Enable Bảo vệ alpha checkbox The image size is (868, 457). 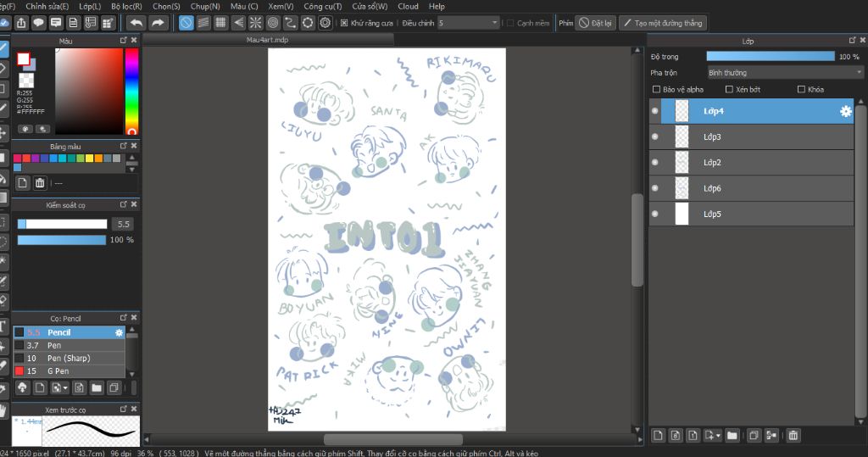point(657,89)
